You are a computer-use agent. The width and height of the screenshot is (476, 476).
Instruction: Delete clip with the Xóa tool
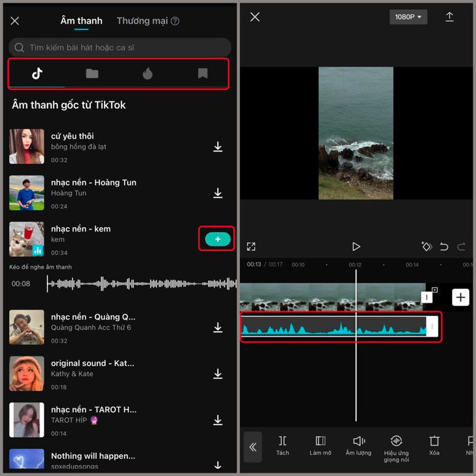pyautogui.click(x=435, y=445)
